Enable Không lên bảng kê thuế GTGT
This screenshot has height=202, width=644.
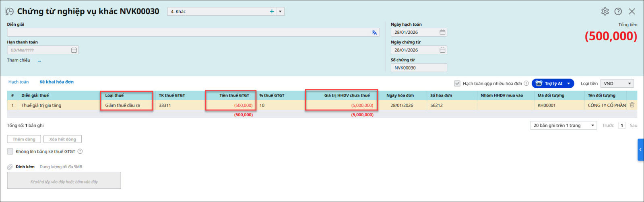click(10, 152)
